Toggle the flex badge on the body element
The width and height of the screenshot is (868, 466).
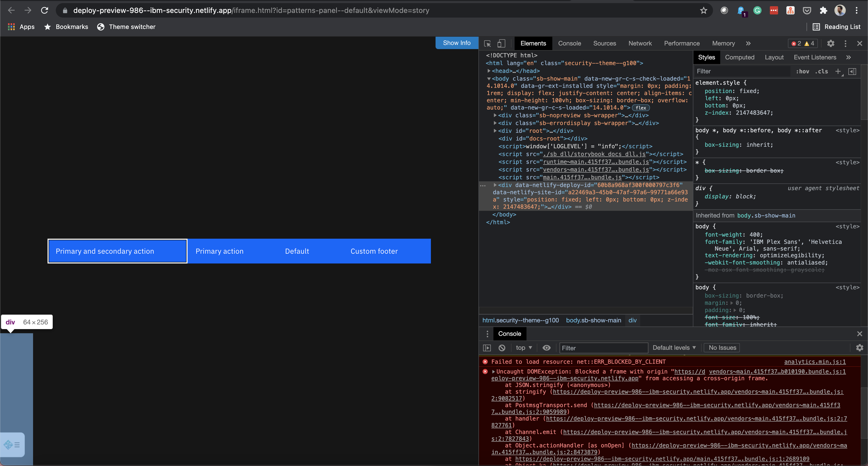point(641,107)
